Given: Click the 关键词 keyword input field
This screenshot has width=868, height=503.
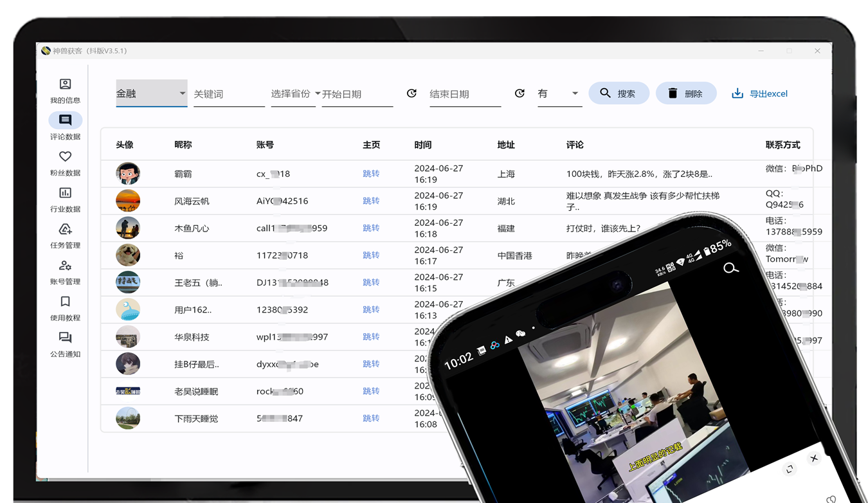Looking at the screenshot, I should tap(229, 94).
